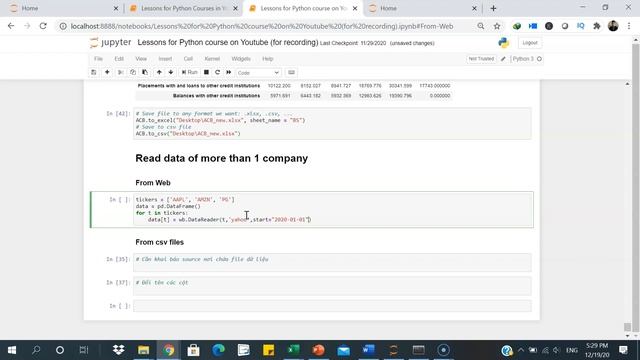Move selected cell up with the arrow

coord(159,72)
